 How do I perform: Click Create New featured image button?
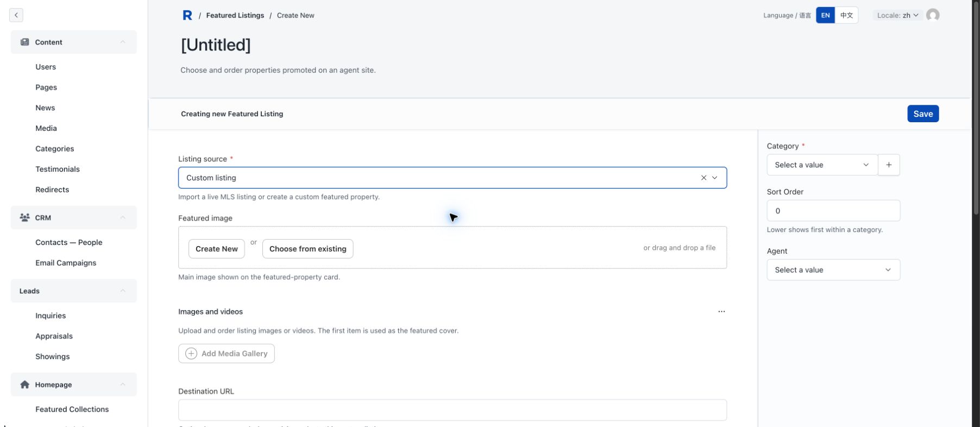click(217, 249)
